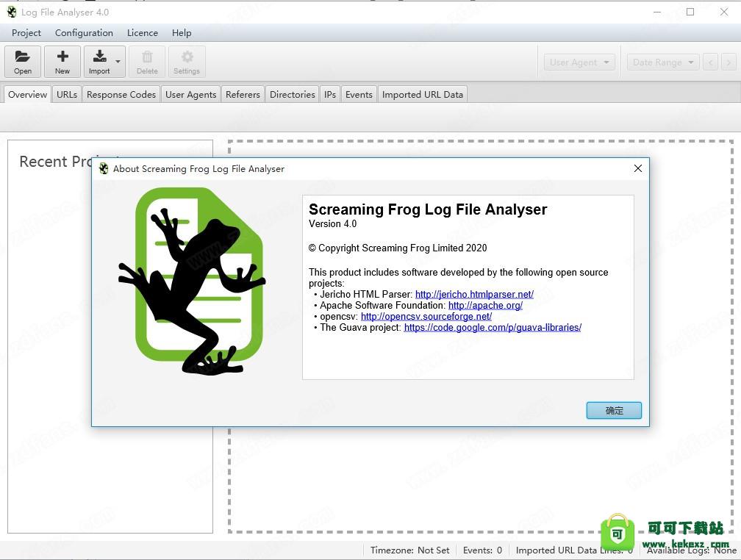This screenshot has width=741, height=560.
Task: Expand the Import dropdown arrow
Action: [118, 62]
